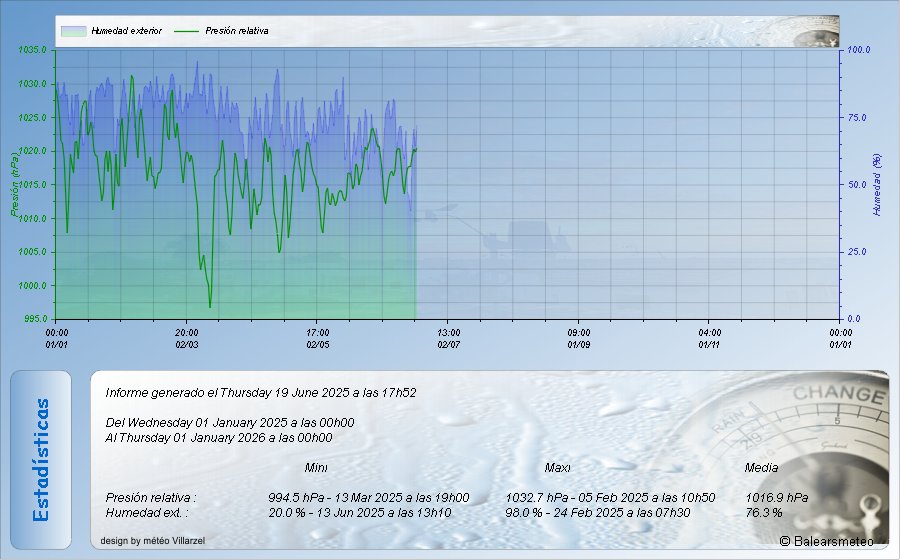Click the 25.0 humidity axis value
The image size is (900, 560).
tap(857, 252)
